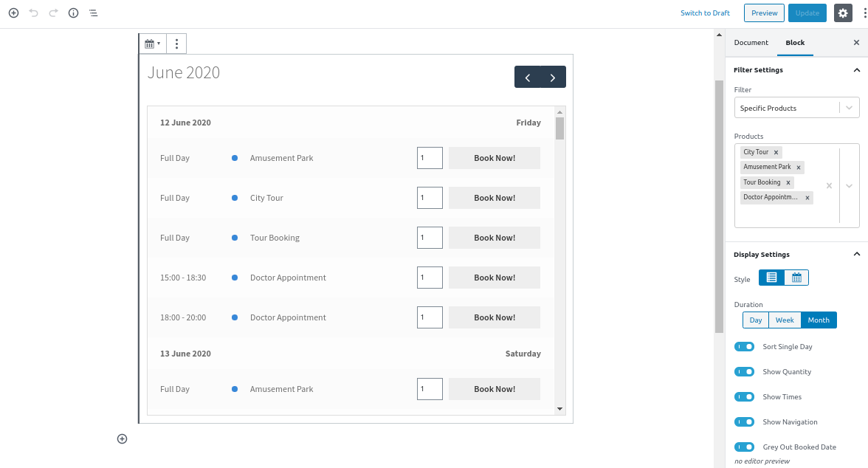Click the undo arrow icon
The width and height of the screenshot is (868, 468).
[33, 13]
